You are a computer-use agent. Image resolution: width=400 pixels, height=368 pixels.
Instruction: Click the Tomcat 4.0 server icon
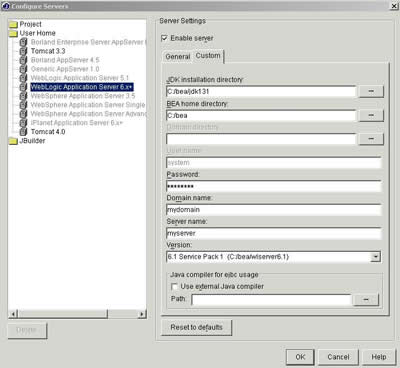click(23, 132)
